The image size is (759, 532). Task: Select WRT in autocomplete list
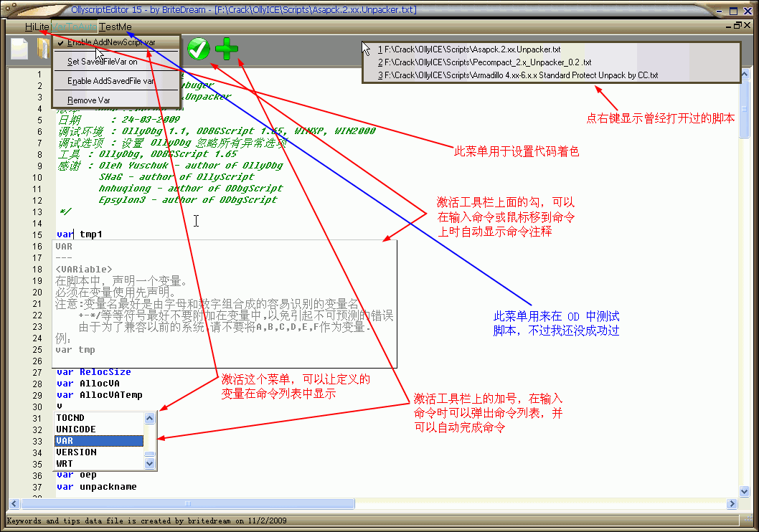click(99, 464)
